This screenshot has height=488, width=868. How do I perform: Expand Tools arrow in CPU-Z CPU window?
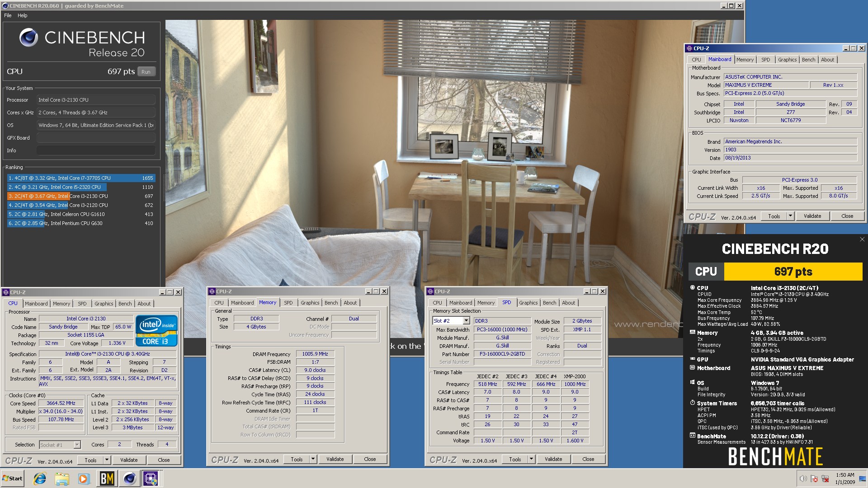[x=107, y=460]
